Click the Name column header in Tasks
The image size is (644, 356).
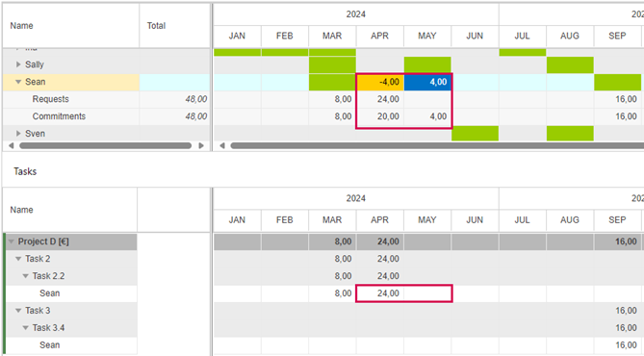coord(70,210)
